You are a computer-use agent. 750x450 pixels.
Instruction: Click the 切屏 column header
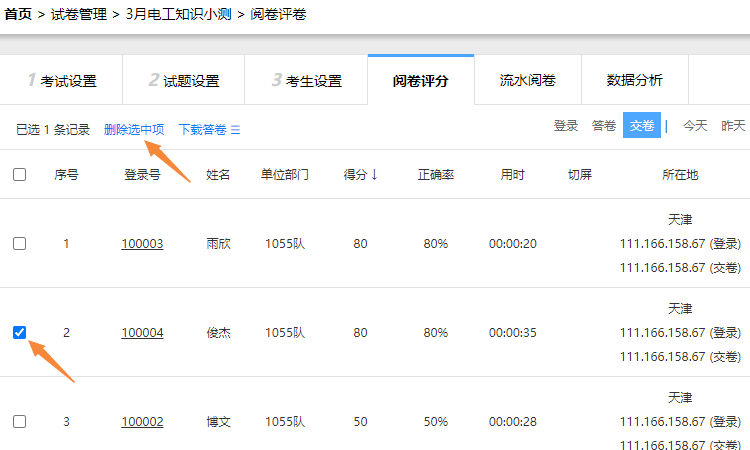(x=580, y=175)
